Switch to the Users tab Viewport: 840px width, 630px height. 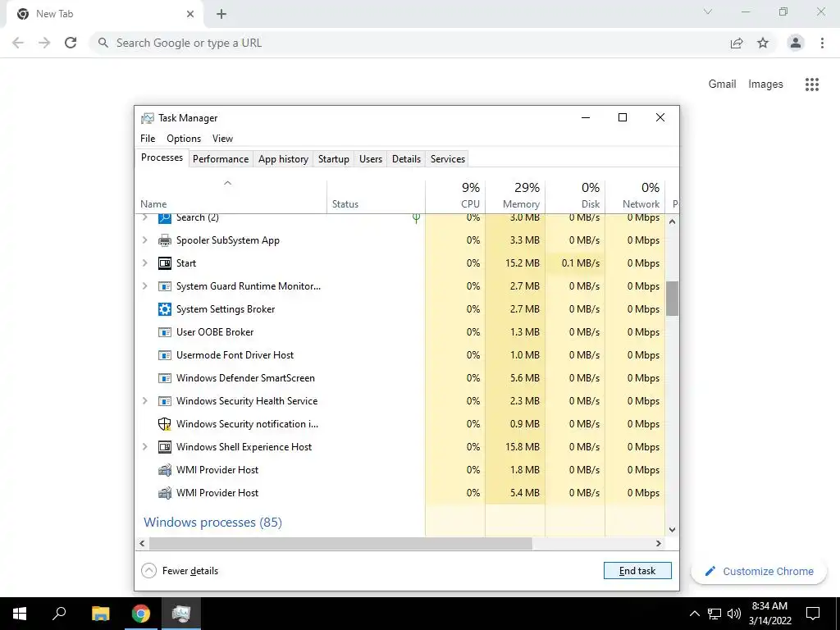coord(371,159)
